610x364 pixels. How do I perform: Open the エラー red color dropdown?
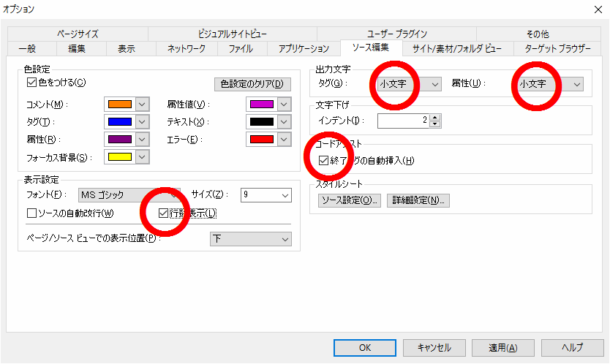click(285, 139)
